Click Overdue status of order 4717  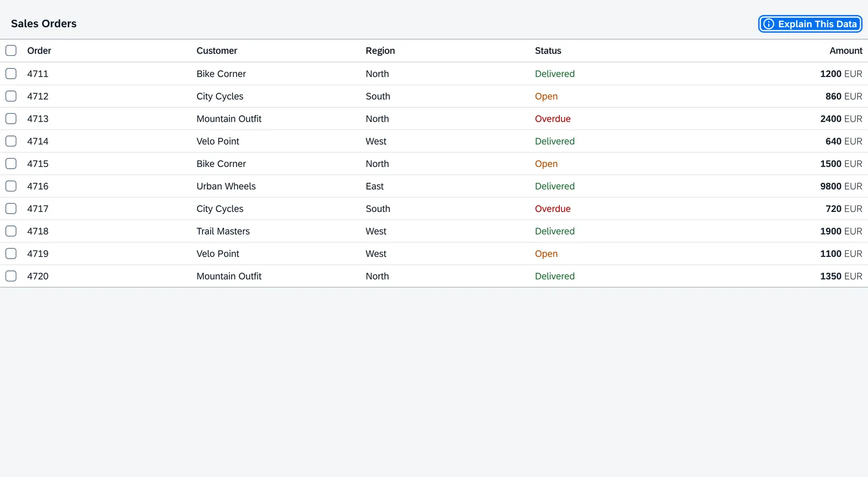point(553,209)
